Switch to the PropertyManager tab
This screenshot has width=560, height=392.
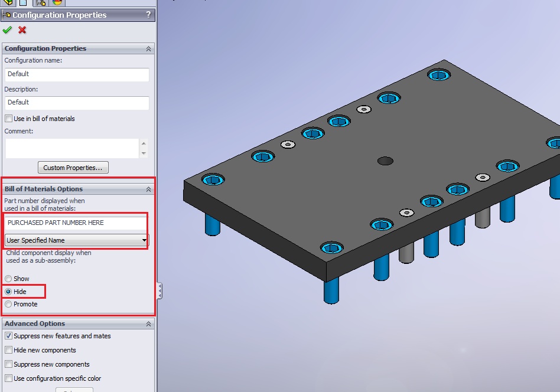point(23,3)
